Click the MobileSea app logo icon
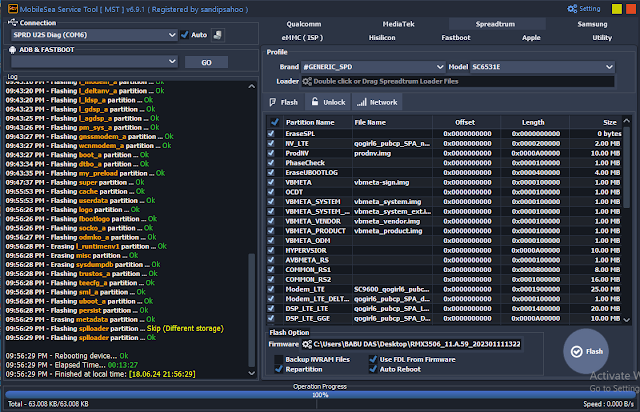The image size is (640, 412). pos(13,9)
